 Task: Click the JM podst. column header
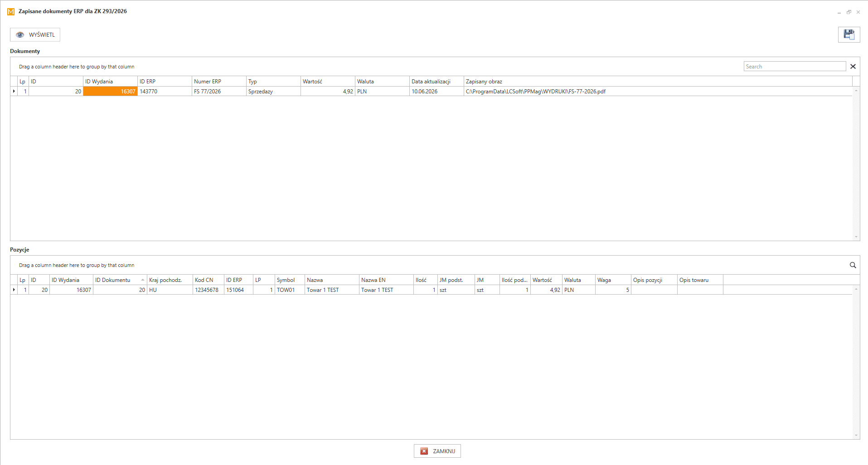click(x=456, y=280)
